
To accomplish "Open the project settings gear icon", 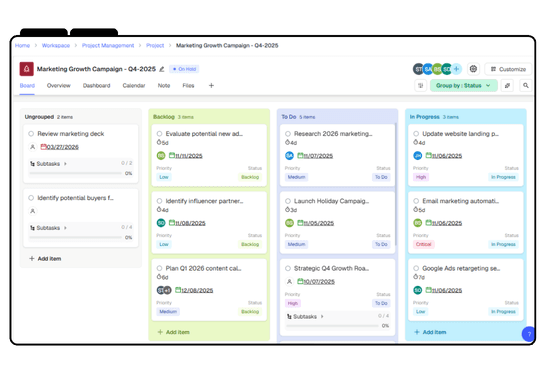I will pos(474,69).
